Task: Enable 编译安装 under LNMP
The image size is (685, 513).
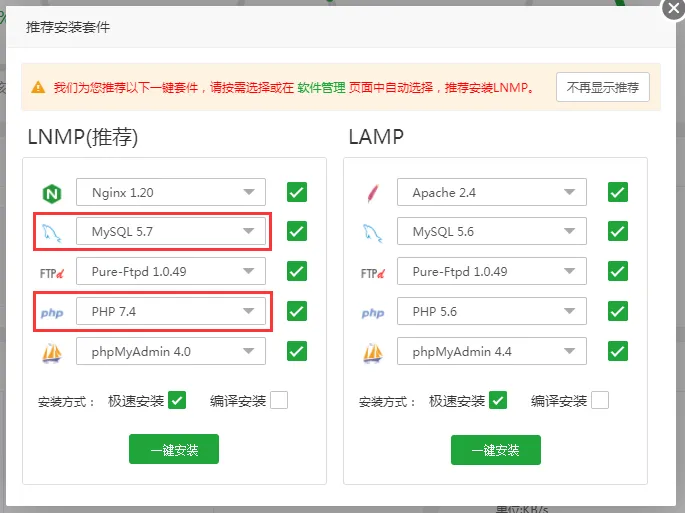Action: pyautogui.click(x=279, y=400)
